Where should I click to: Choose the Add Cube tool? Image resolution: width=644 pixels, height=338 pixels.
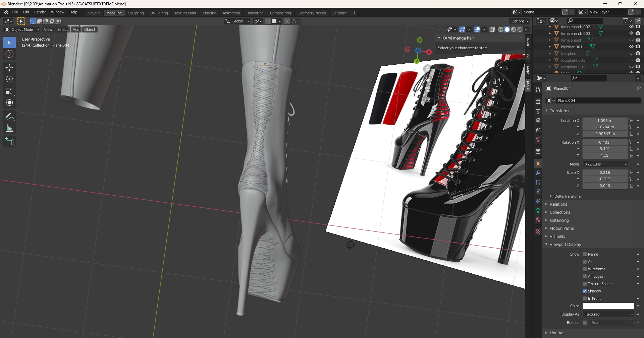tap(9, 142)
